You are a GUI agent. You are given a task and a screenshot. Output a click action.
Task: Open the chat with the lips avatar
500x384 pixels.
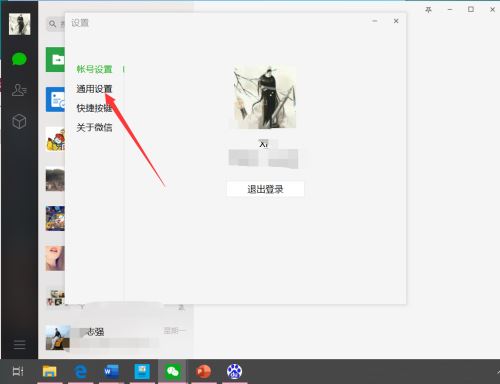[55, 258]
